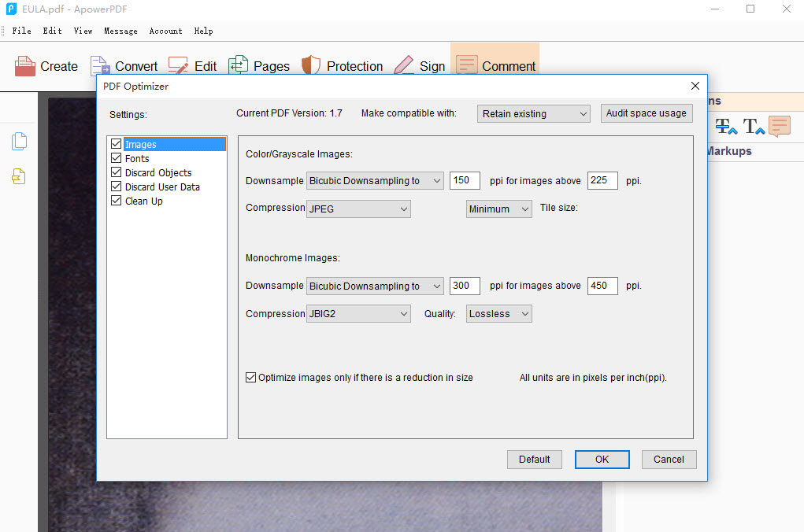Open the File menu
Viewport: 804px width, 532px height.
(21, 31)
